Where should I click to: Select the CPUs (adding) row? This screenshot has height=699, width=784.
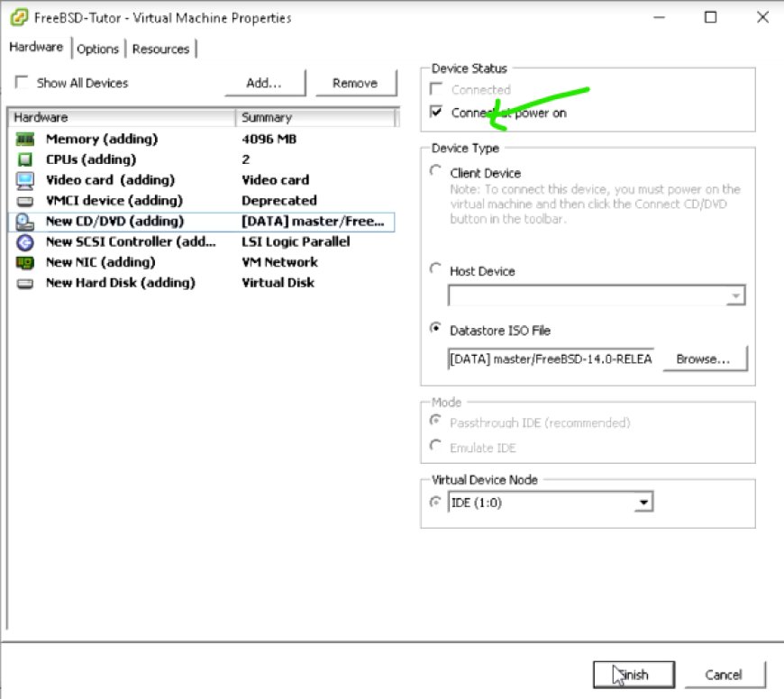point(202,159)
